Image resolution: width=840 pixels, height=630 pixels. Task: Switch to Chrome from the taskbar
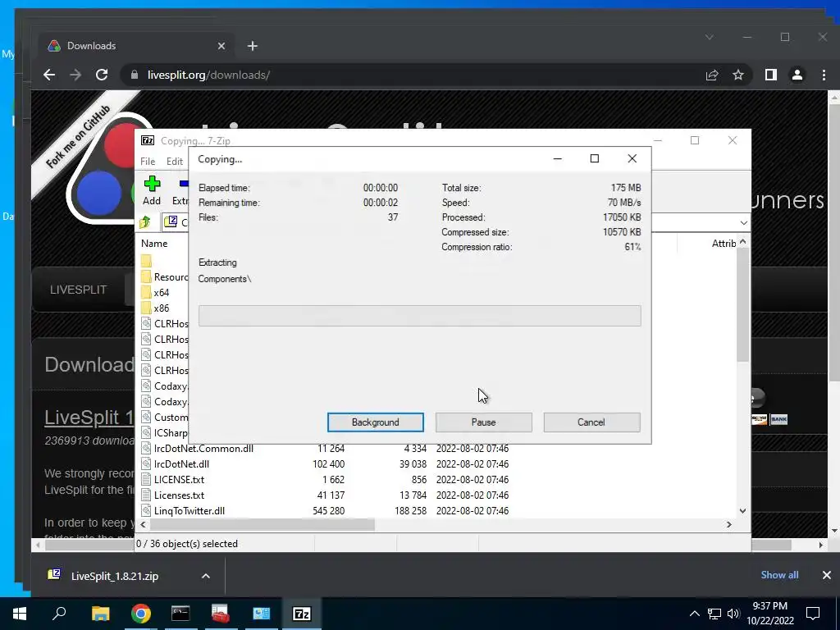click(141, 614)
